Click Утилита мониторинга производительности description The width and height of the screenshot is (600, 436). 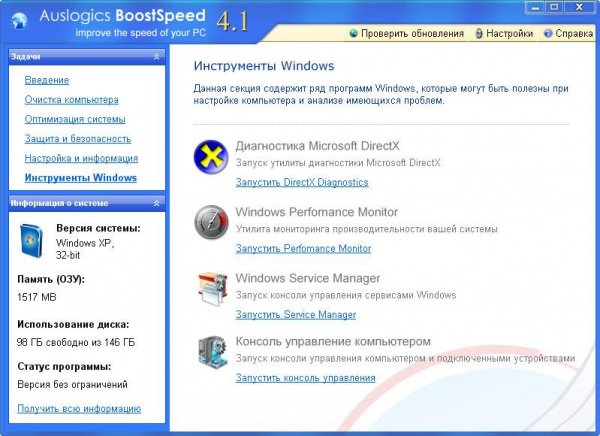coord(367,229)
